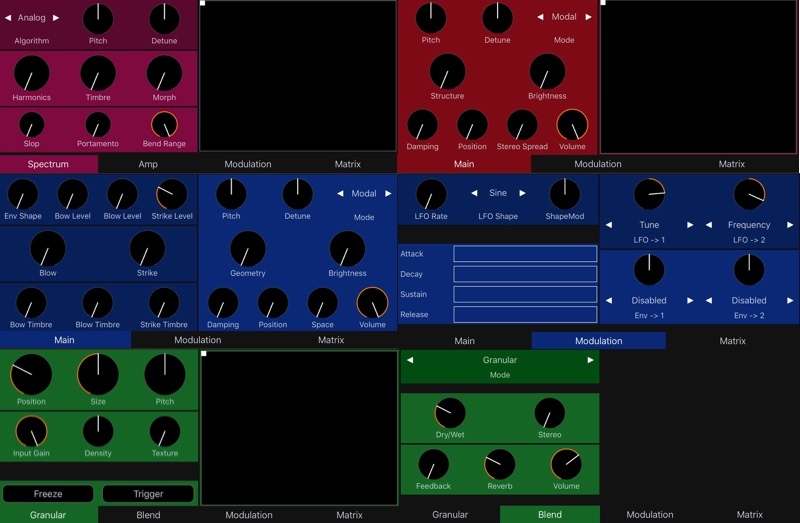This screenshot has width=800, height=523.
Task: Click the Bend Range knob
Action: coord(164,125)
